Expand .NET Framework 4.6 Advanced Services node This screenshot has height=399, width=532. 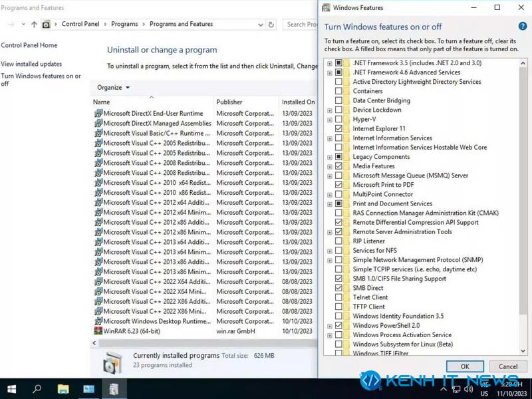(329, 72)
